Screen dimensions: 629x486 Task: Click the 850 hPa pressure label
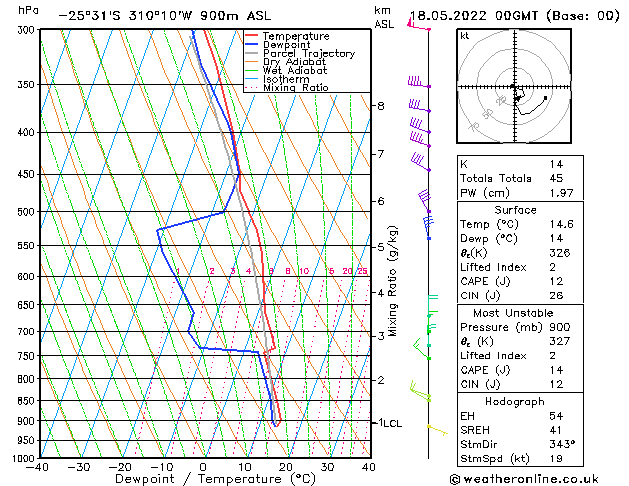coord(28,401)
